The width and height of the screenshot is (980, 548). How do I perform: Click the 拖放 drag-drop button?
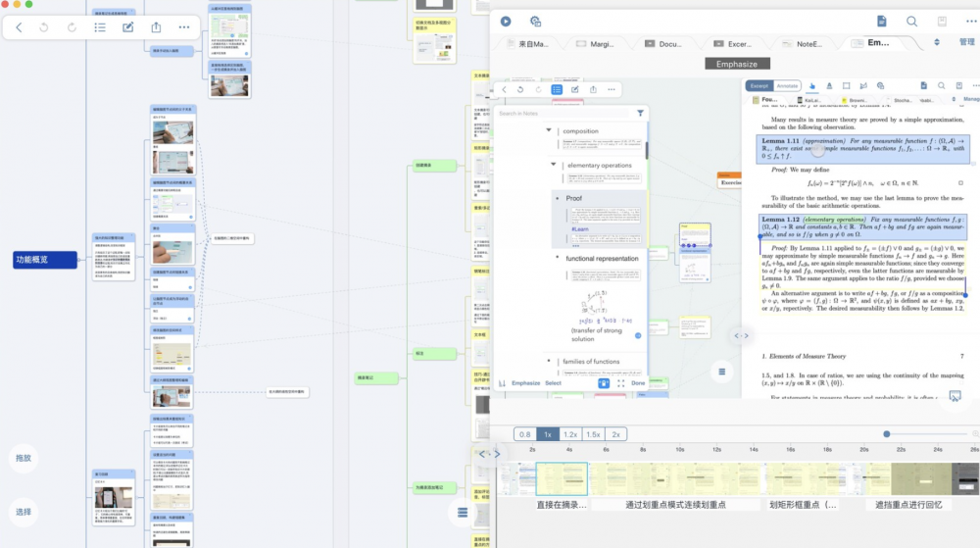[x=24, y=458]
